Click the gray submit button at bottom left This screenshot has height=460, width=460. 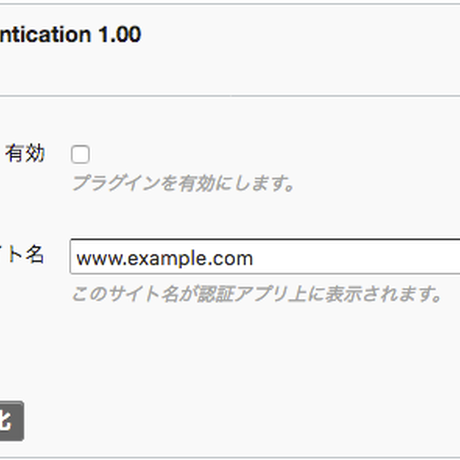click(11, 421)
